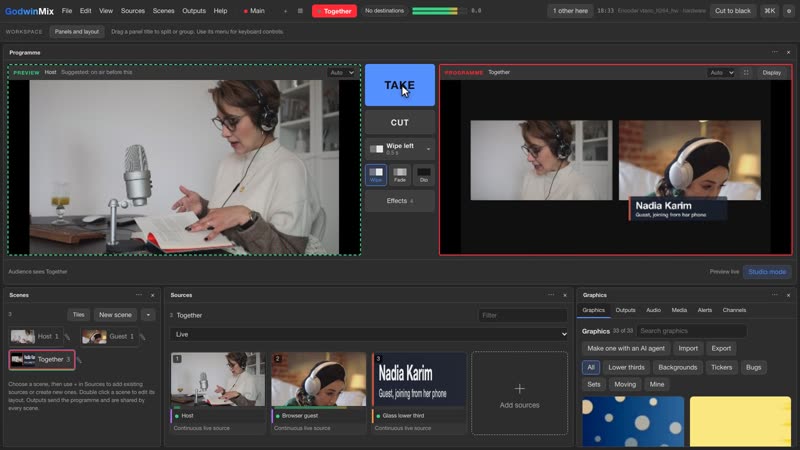Open the Live sources dropdown
Viewport: 800px width, 450px height.
(369, 334)
